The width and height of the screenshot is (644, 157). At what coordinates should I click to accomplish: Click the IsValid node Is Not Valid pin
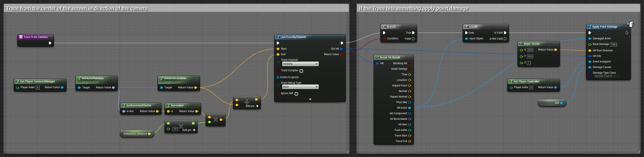(505, 39)
